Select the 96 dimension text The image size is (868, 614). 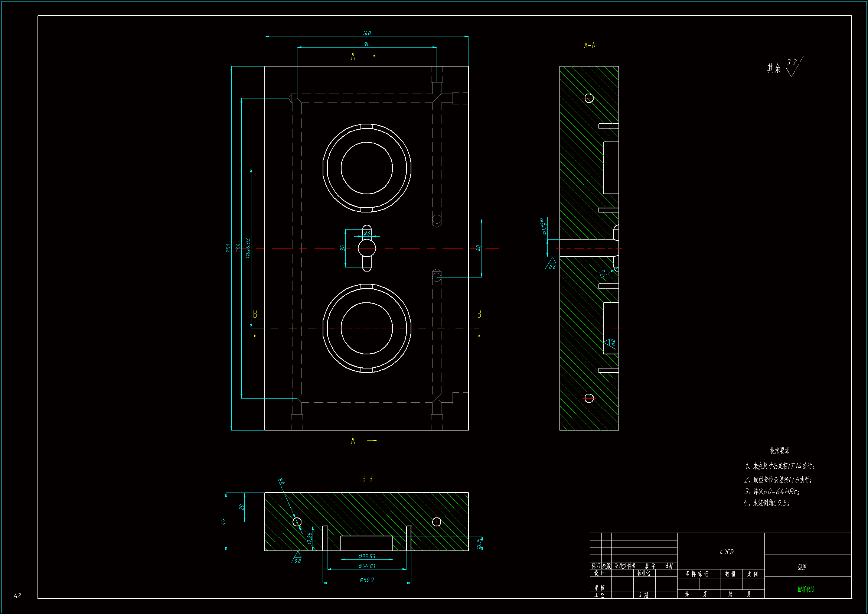click(x=366, y=44)
